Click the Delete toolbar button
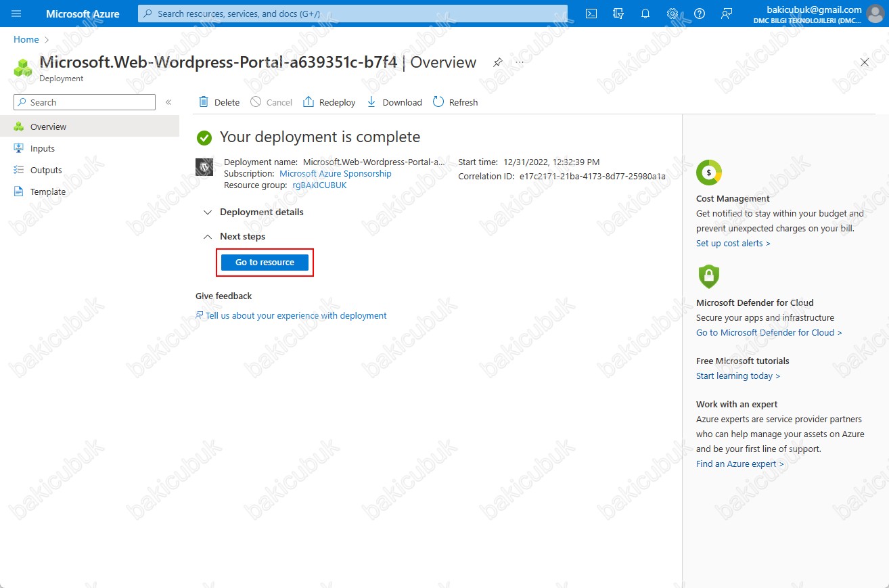Viewport: 889px width, 588px height. coord(219,102)
